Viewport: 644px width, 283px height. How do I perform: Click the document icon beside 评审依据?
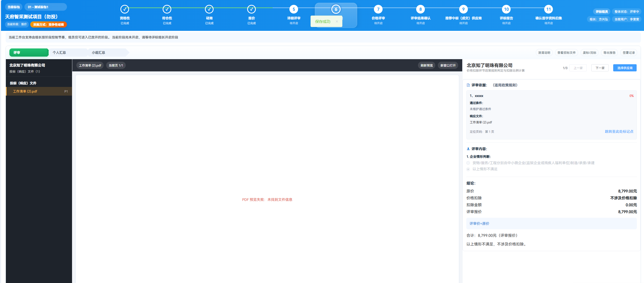point(468,85)
